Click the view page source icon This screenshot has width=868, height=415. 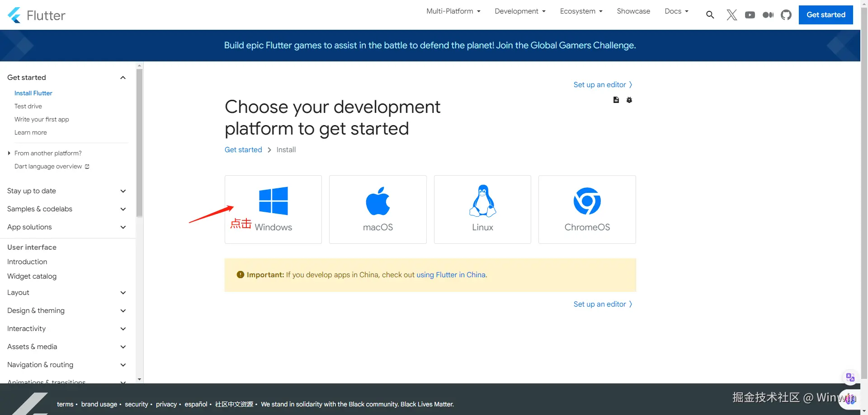(616, 100)
